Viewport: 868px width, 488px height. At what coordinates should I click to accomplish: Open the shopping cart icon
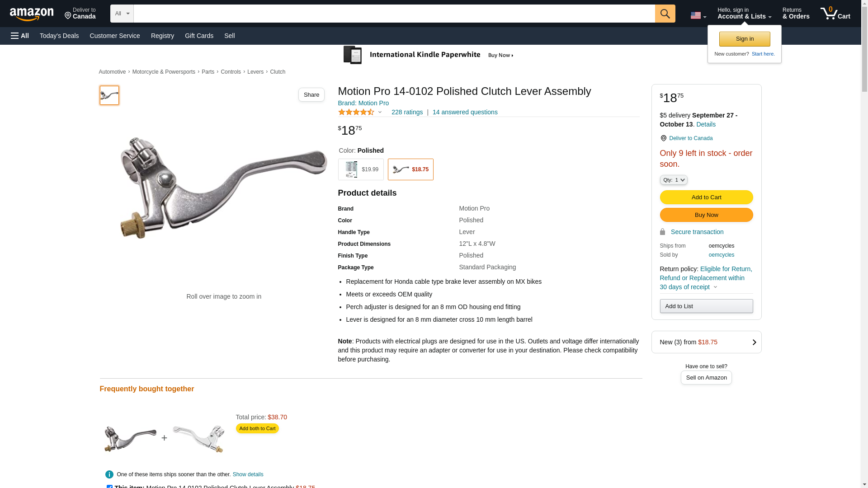pyautogui.click(x=835, y=14)
